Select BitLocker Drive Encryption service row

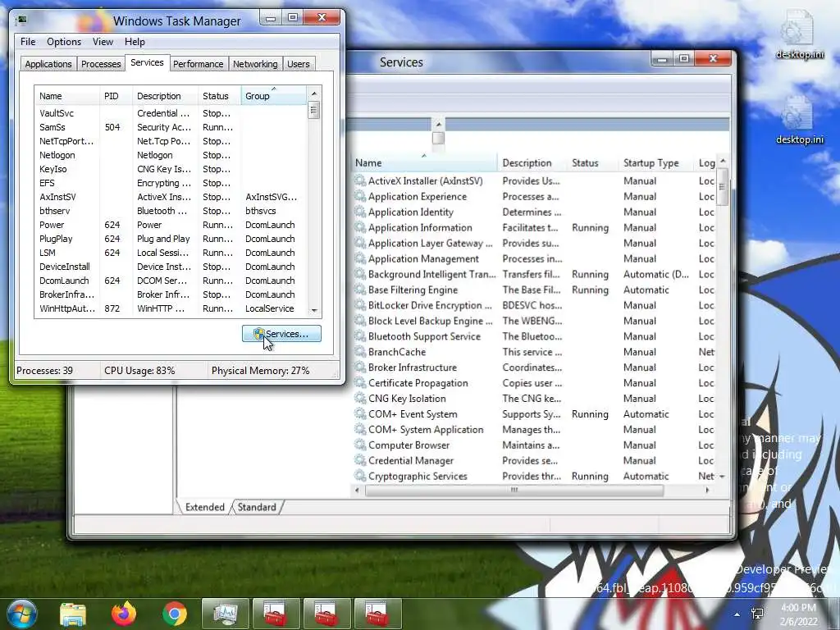tap(534, 305)
